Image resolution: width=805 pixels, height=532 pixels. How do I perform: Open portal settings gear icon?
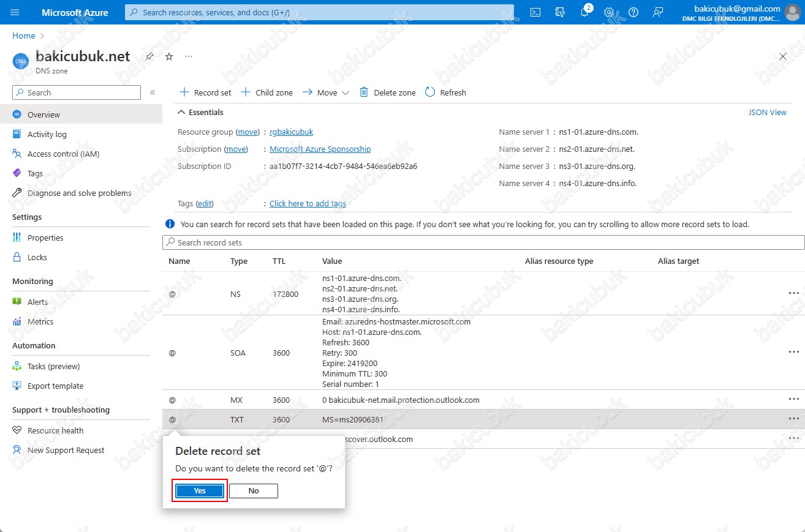click(x=609, y=12)
